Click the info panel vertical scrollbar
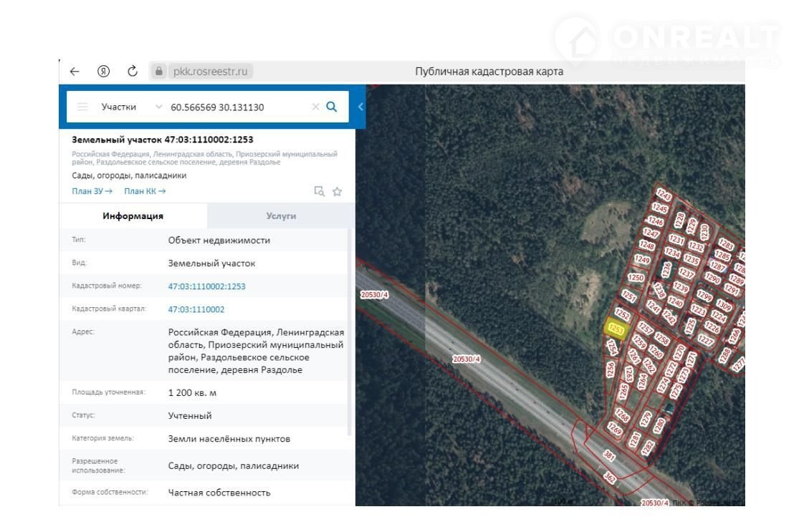This screenshot has width=804, height=532. [x=350, y=329]
